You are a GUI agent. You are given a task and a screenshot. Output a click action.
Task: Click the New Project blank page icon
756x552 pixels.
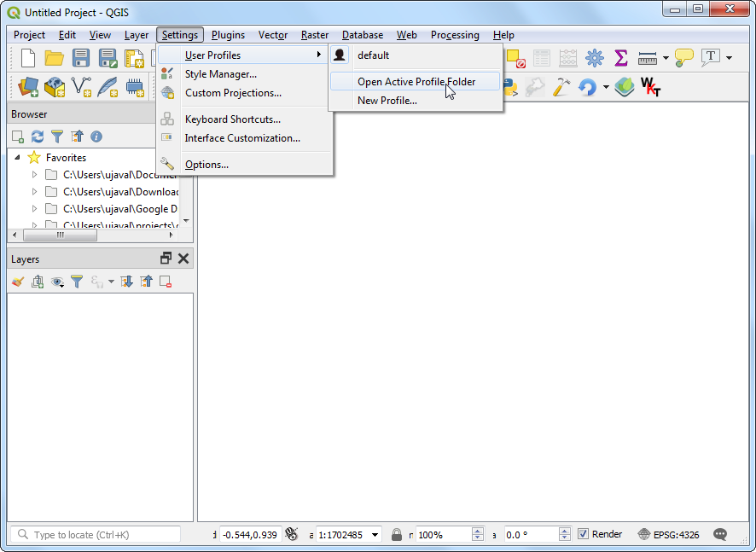point(28,58)
